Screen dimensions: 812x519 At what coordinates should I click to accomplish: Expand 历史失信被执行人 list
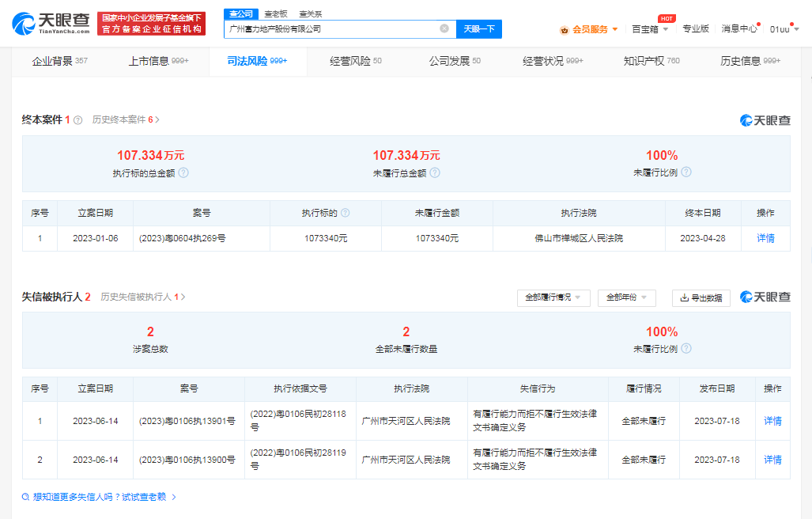click(x=142, y=297)
